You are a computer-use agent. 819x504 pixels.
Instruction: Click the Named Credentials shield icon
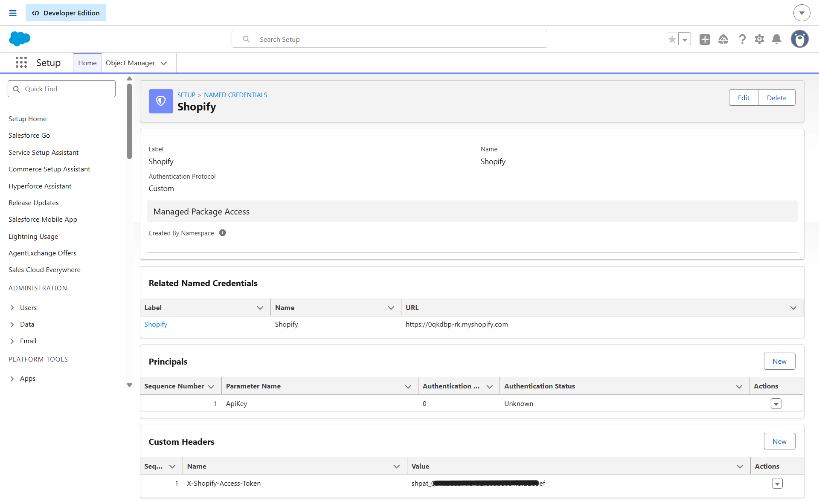[x=161, y=101]
